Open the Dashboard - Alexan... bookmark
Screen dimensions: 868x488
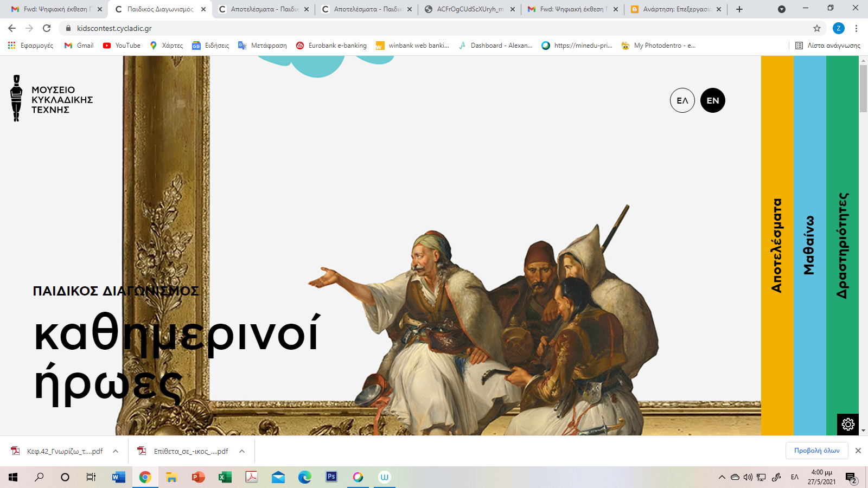495,46
